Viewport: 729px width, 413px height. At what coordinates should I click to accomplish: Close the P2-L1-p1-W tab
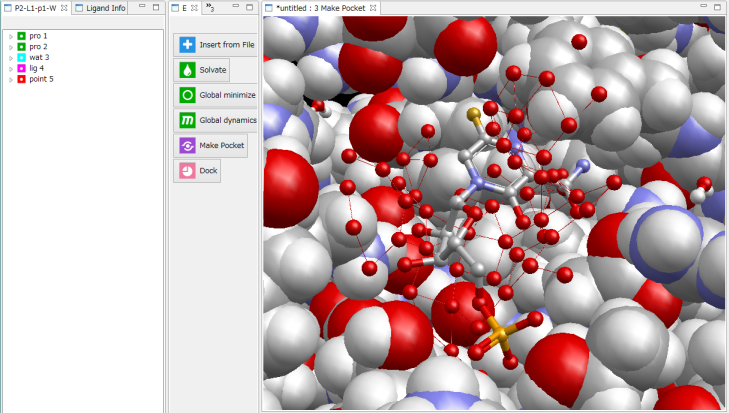click(x=64, y=8)
